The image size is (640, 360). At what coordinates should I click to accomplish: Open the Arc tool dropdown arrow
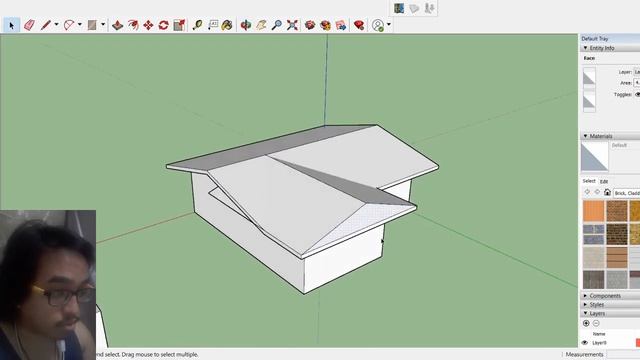[x=80, y=25]
